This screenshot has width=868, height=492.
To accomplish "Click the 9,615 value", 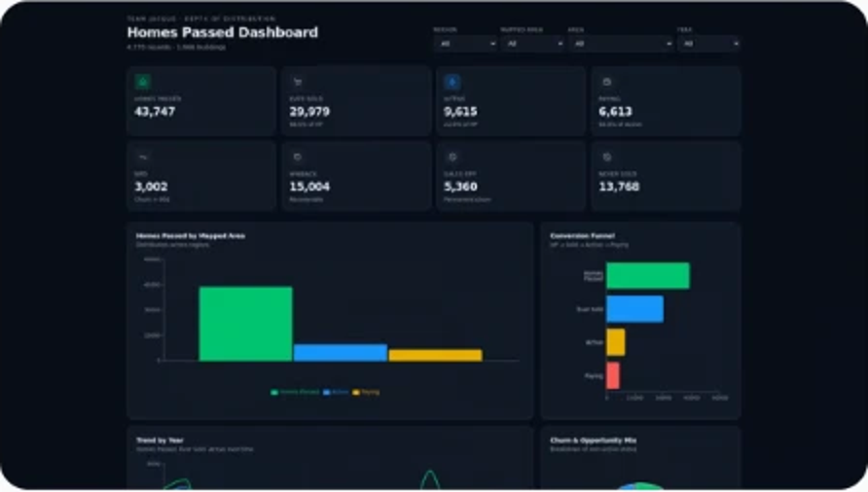I will tap(460, 111).
